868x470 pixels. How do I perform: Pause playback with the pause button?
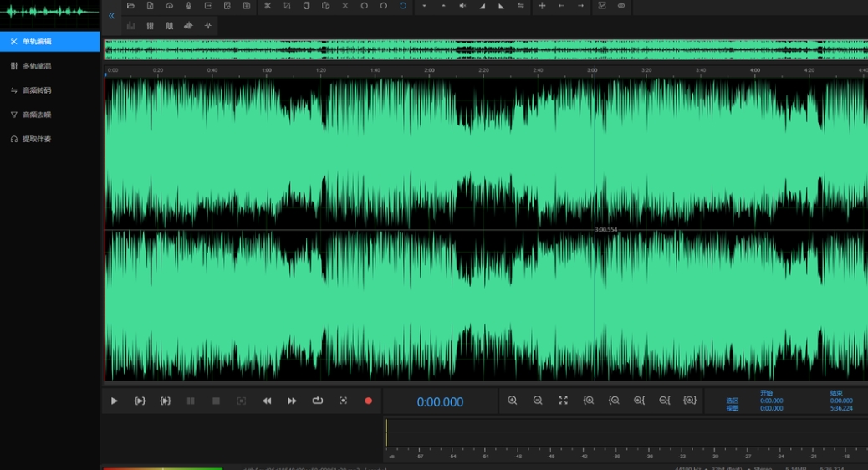(191, 401)
